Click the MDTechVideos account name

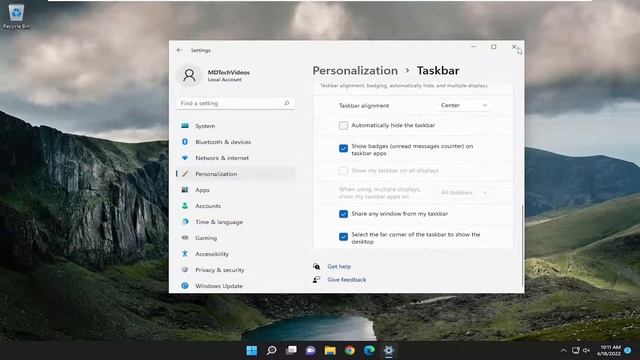(x=229, y=72)
